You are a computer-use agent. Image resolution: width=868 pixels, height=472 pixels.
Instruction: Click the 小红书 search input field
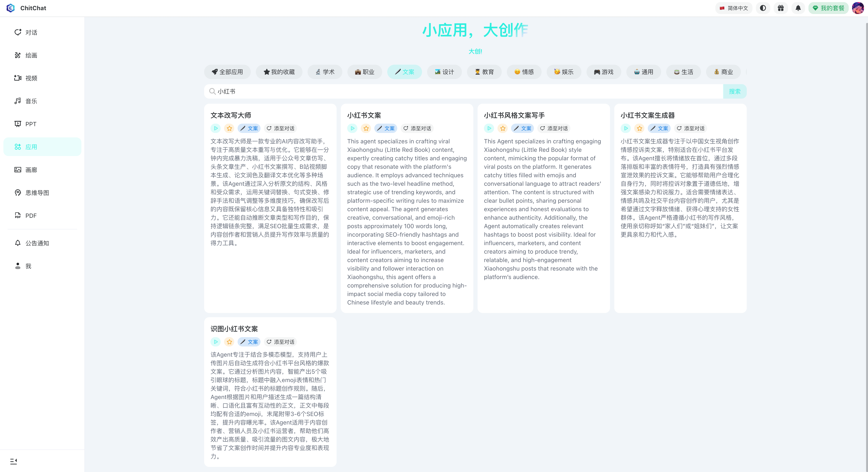coord(465,91)
